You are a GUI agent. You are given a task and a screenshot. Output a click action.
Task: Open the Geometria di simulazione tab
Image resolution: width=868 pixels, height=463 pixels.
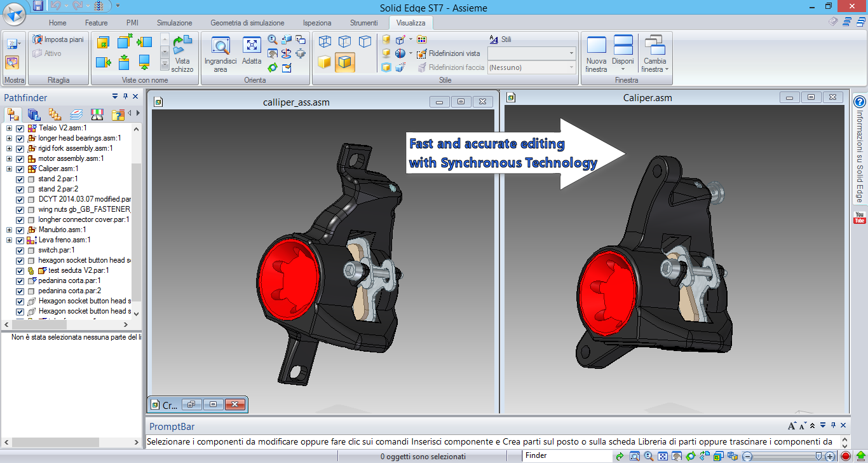pos(247,23)
